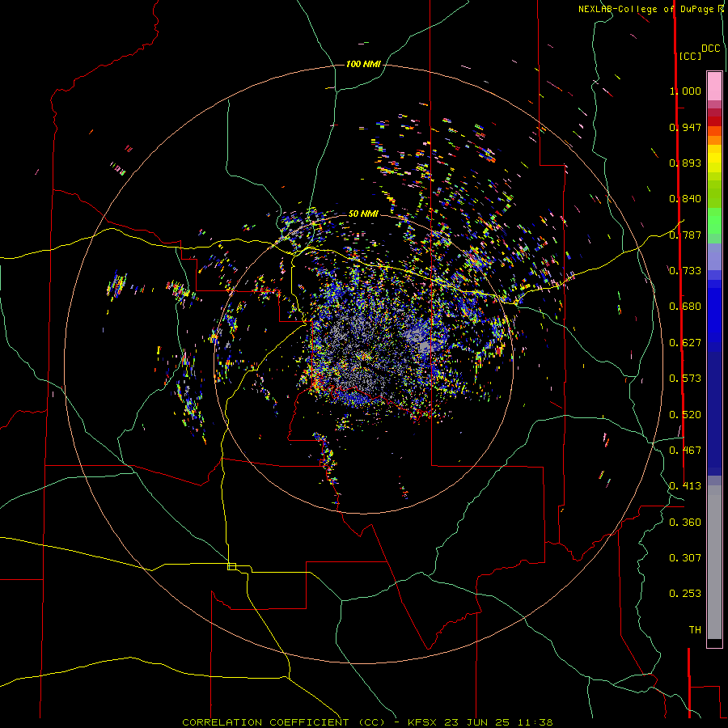This screenshot has height=728, width=728.
Task: Click the 0.413 scale value
Action: click(685, 486)
